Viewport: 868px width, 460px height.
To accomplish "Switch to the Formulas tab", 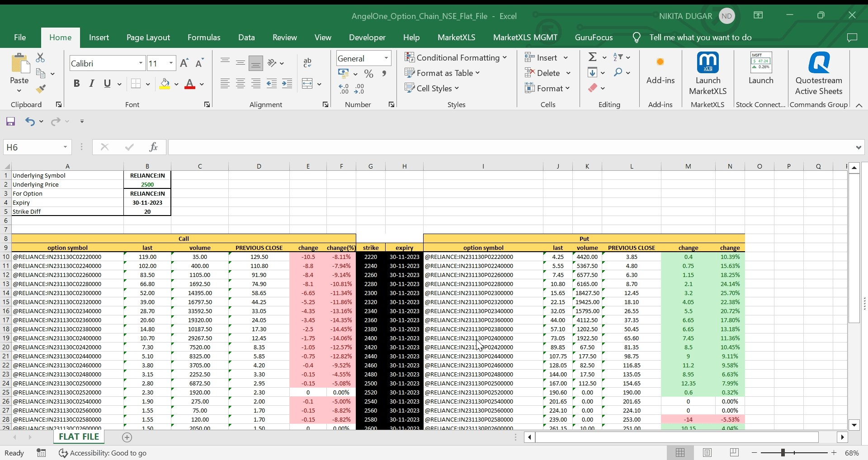I will 204,38.
